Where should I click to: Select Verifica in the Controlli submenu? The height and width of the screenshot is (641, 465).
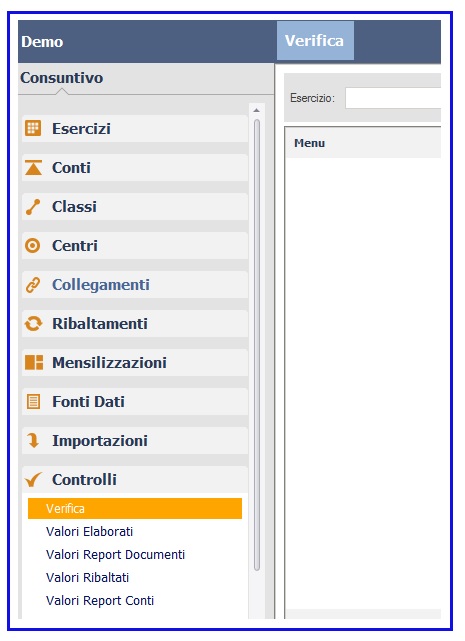[x=135, y=509]
